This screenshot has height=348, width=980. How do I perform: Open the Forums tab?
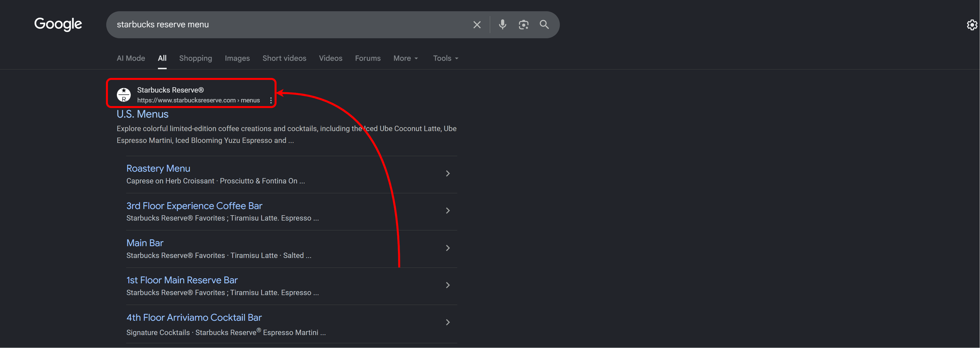click(368, 58)
